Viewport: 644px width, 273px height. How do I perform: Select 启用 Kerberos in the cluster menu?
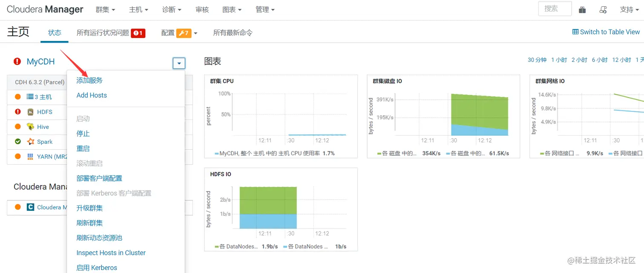coord(97,268)
